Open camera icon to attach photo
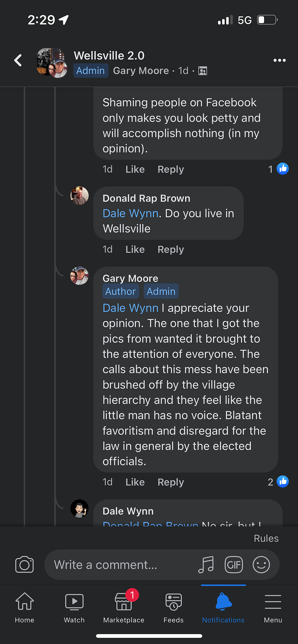Image resolution: width=298 pixels, height=644 pixels. click(25, 565)
